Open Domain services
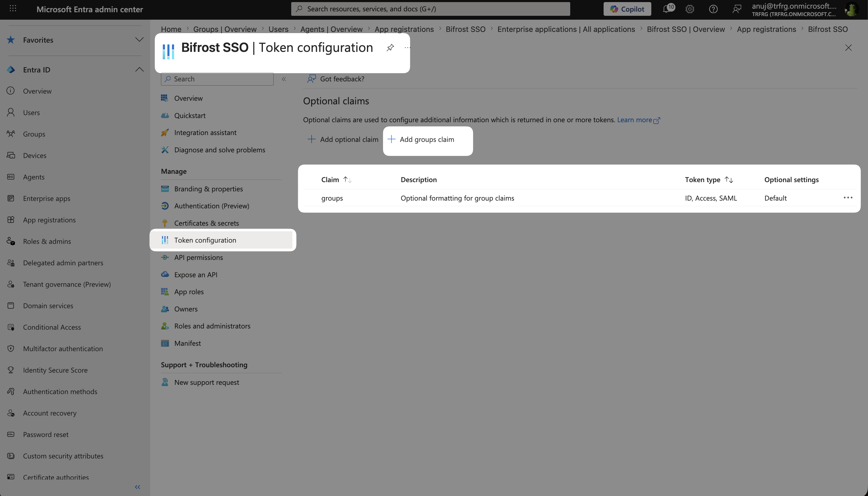The image size is (868, 496). pos(48,306)
